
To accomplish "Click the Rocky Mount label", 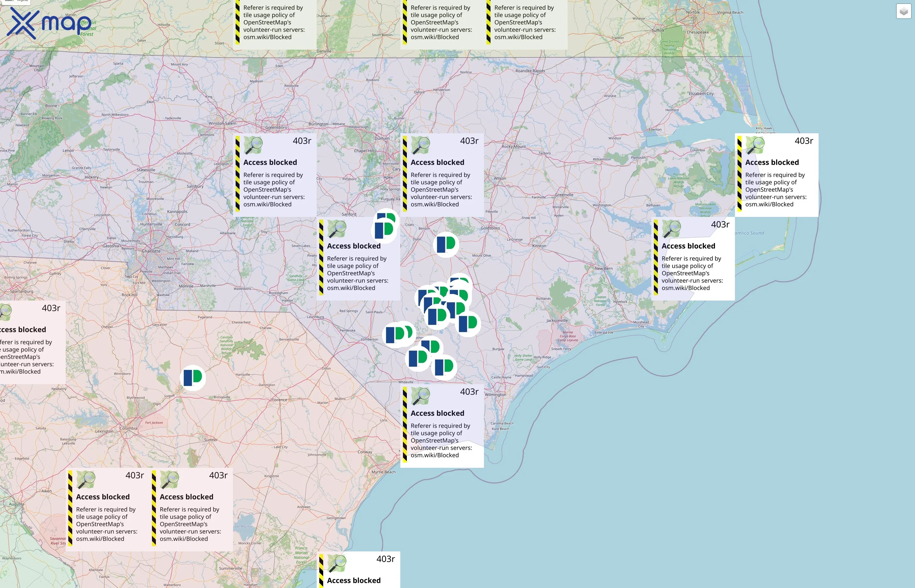I will [x=514, y=147].
